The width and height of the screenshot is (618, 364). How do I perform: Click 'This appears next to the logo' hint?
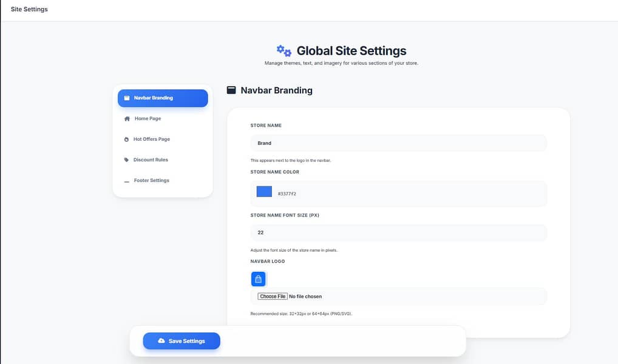290,160
